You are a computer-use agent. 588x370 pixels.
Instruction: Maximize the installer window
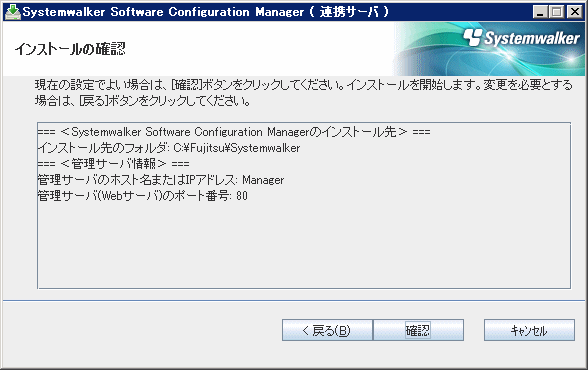click(x=556, y=12)
